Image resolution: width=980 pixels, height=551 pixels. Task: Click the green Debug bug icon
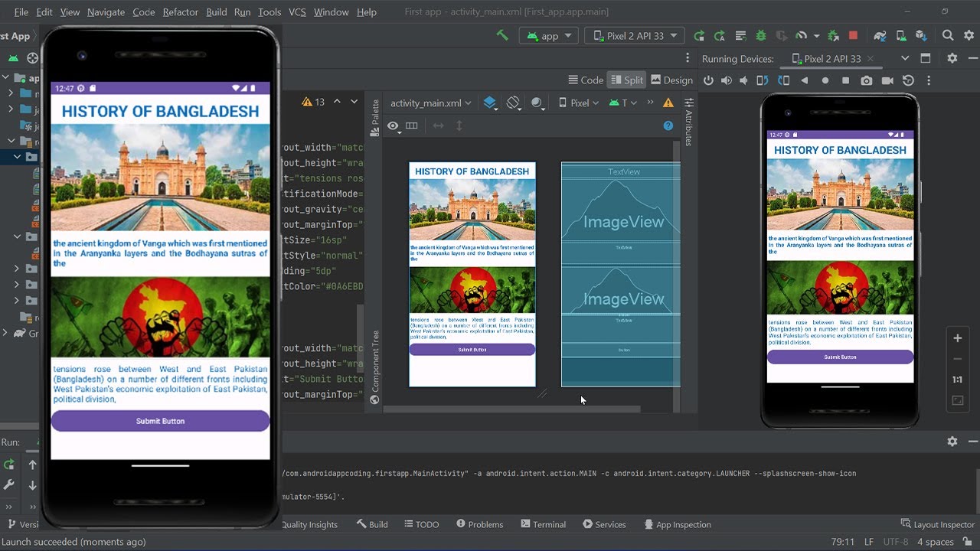761,36
